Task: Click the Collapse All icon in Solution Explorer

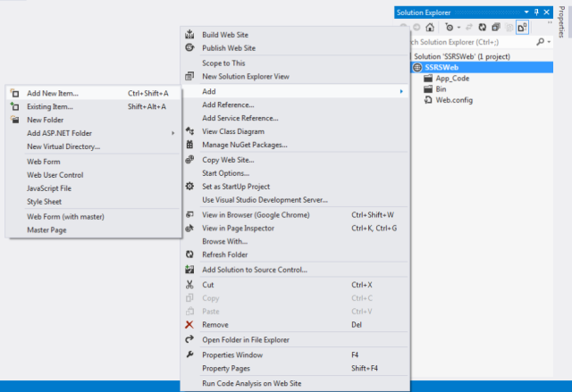Action: tap(496, 28)
